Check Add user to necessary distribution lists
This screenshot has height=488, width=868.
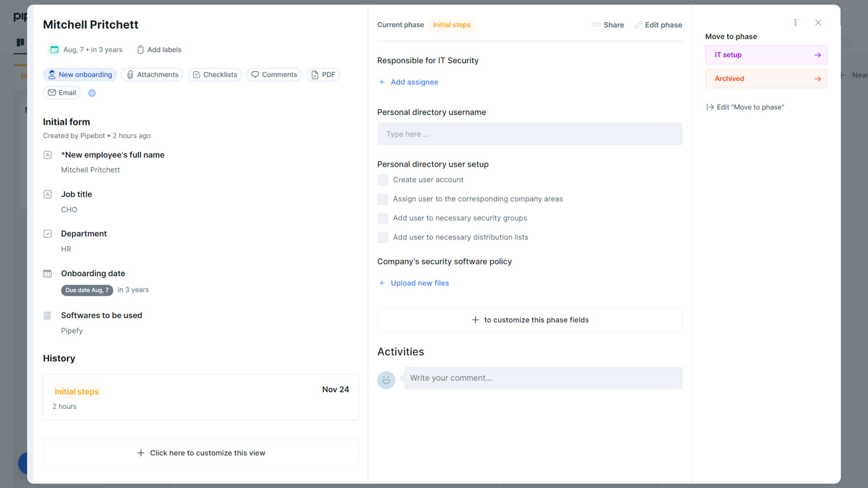(382, 237)
